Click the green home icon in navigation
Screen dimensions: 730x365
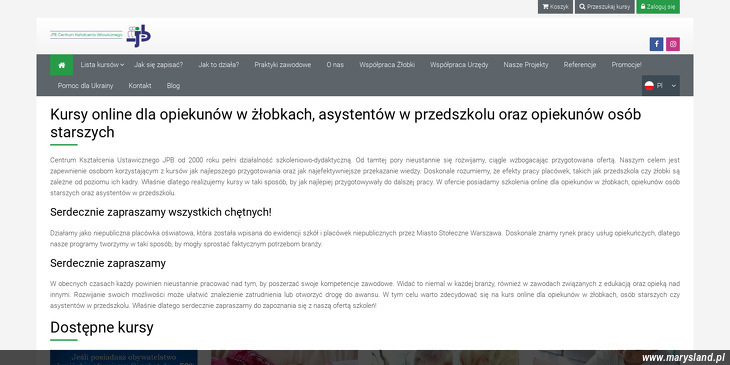point(61,65)
